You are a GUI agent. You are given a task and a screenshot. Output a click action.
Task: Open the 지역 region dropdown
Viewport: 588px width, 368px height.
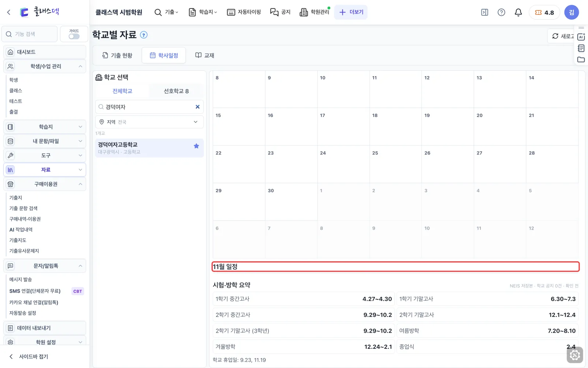149,122
